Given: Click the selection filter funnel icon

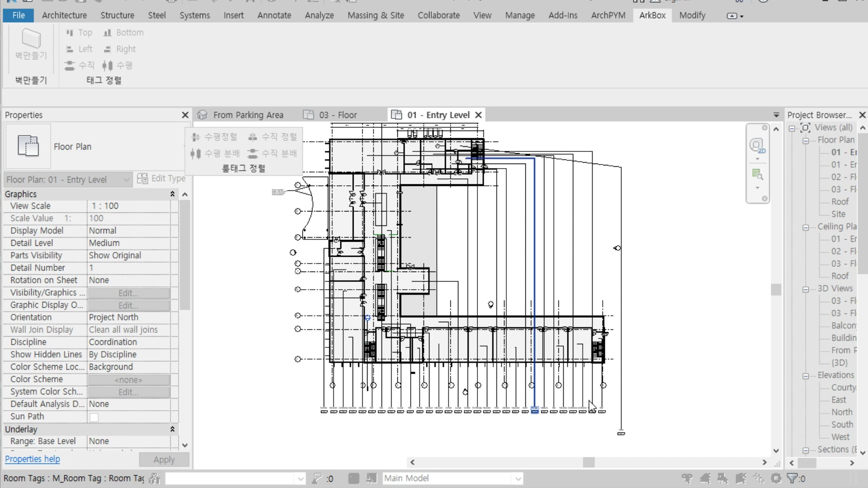Looking at the screenshot, I should [x=793, y=478].
